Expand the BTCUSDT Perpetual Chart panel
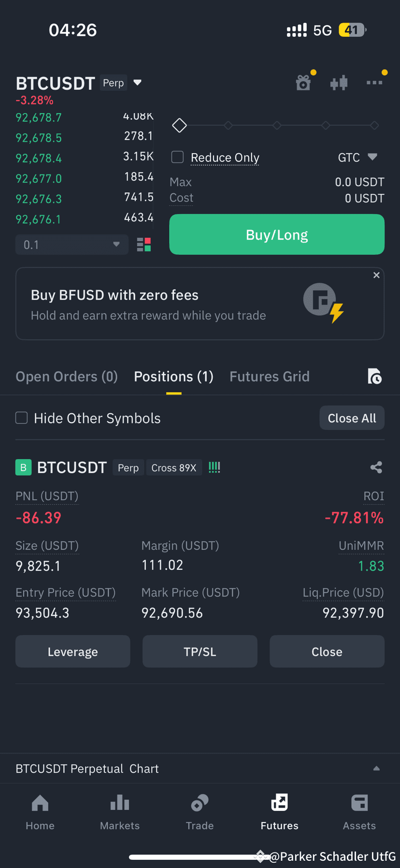The width and height of the screenshot is (400, 868). (x=376, y=768)
